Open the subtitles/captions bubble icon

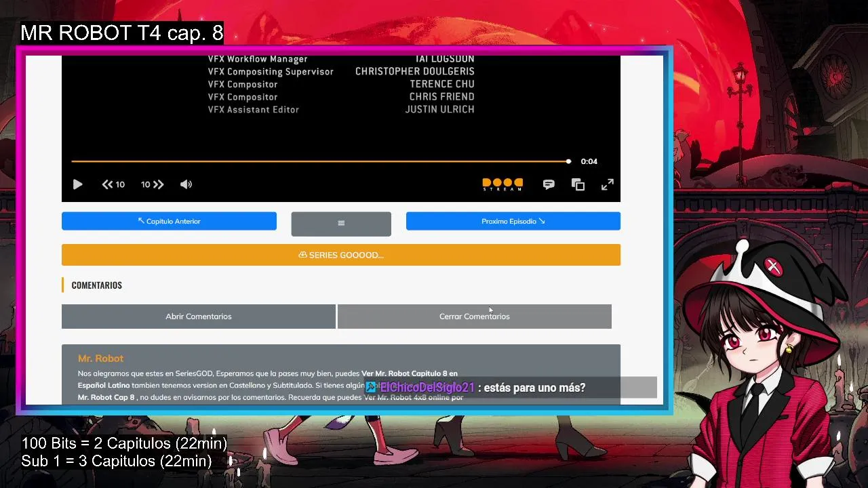[549, 184]
